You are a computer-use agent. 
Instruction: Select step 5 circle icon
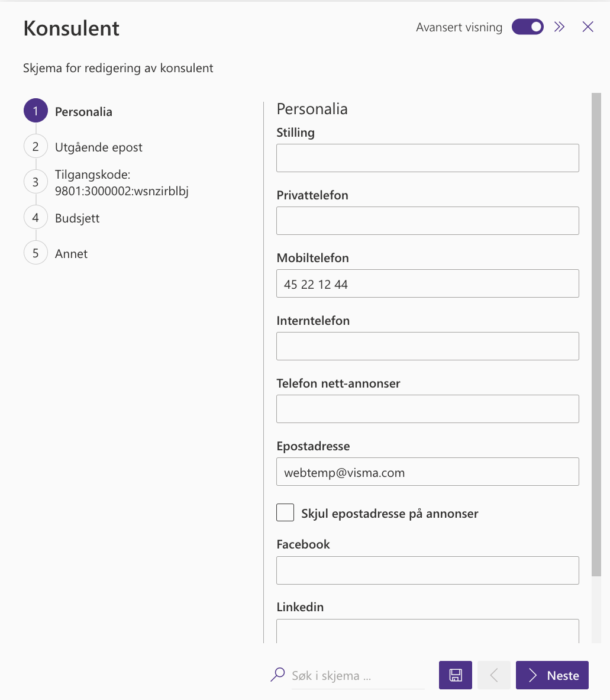(35, 253)
